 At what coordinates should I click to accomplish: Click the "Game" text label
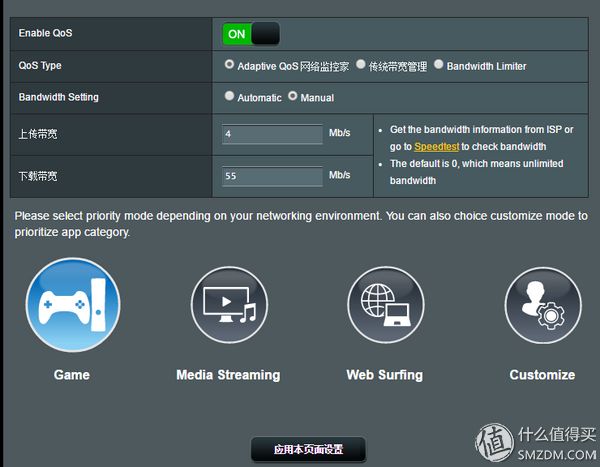point(72,375)
